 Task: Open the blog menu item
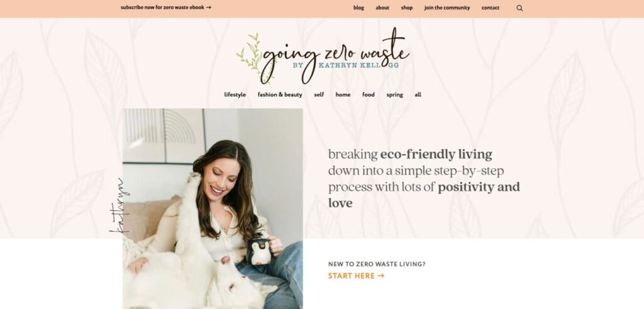[358, 8]
